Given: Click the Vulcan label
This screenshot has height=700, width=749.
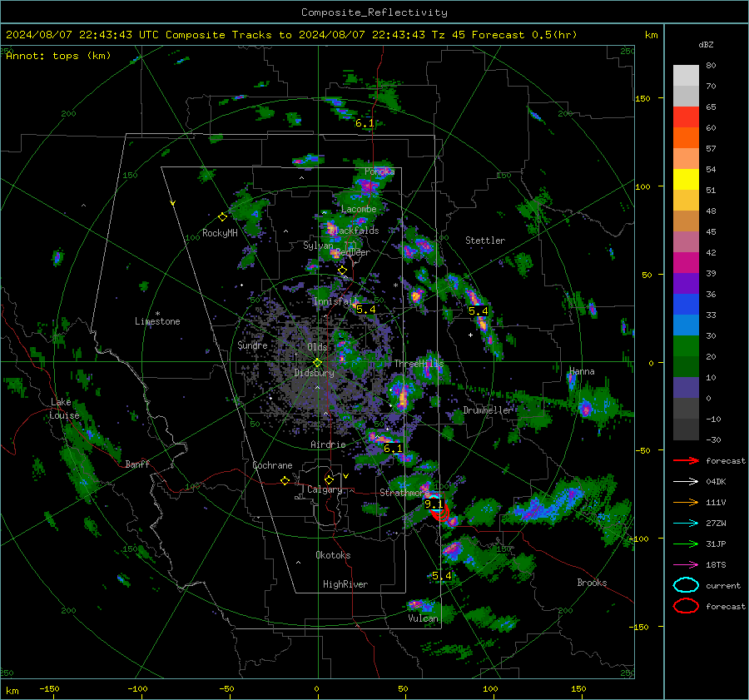Looking at the screenshot, I should 424,618.
